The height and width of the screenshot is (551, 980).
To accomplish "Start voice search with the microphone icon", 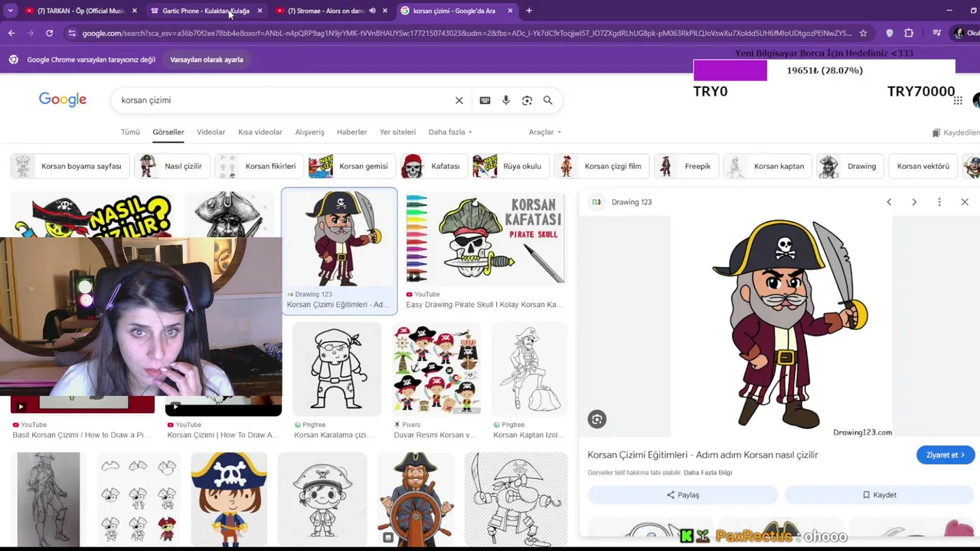I will pyautogui.click(x=506, y=100).
